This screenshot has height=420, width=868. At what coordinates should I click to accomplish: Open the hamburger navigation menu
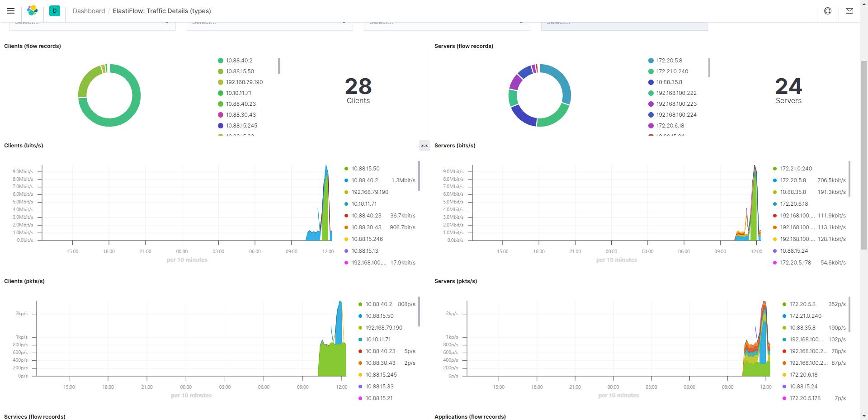tap(11, 11)
